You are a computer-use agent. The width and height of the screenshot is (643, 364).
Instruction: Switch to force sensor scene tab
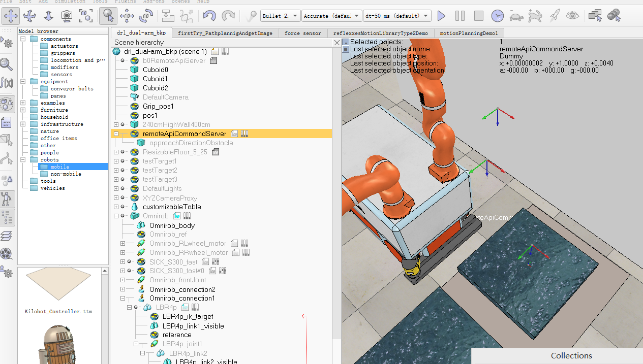(303, 33)
